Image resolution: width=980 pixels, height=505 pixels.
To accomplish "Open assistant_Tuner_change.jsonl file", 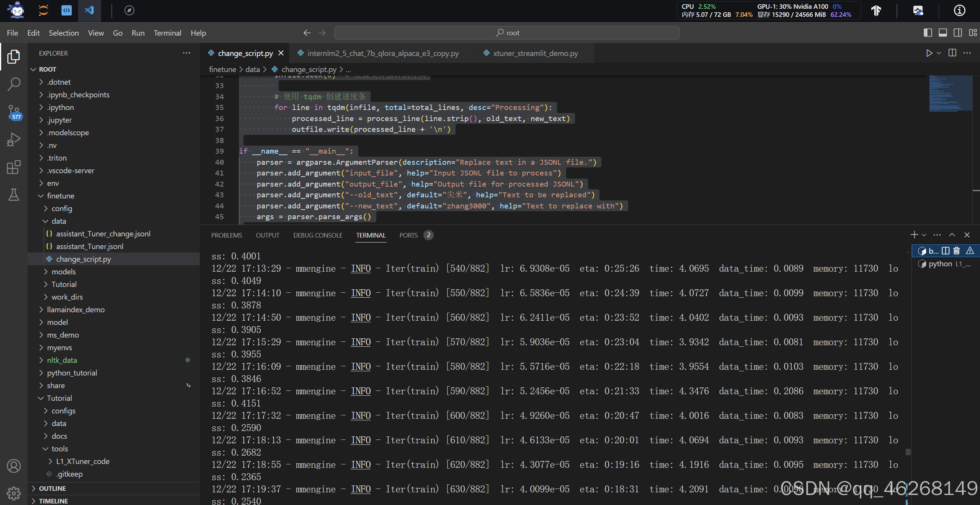I will 103,234.
